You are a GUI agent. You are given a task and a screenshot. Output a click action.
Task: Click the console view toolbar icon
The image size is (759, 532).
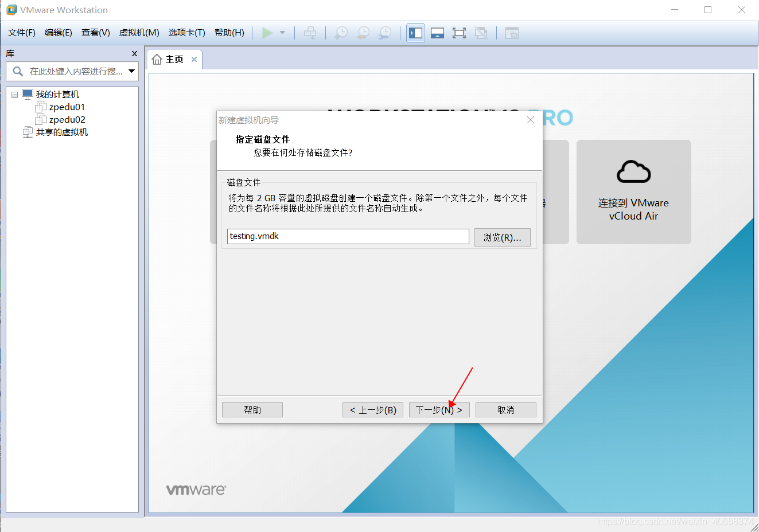tap(512, 33)
